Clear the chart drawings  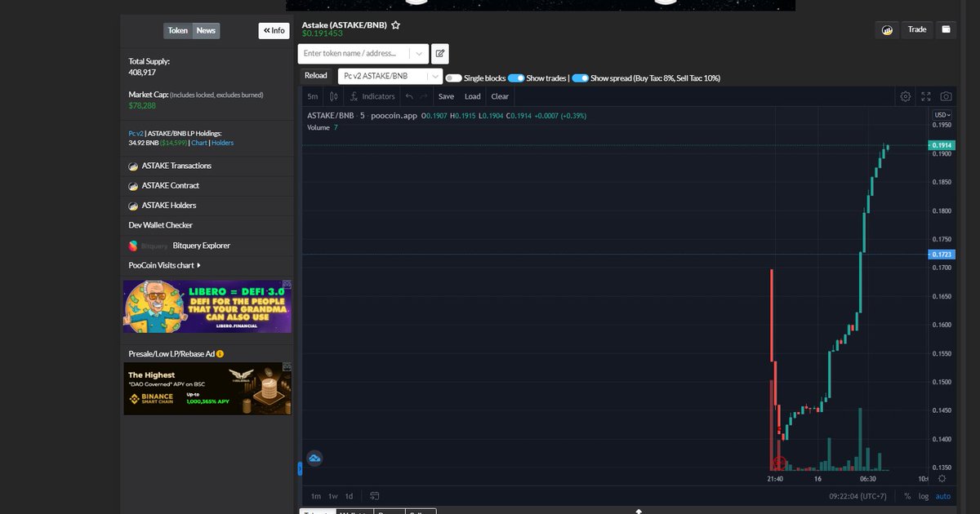pos(500,96)
